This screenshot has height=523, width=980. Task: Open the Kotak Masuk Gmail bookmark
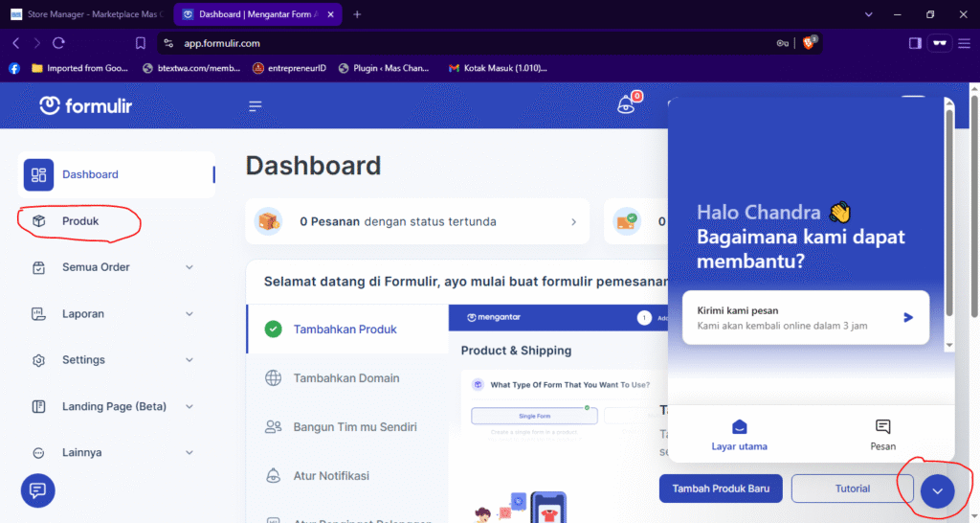[x=498, y=68]
